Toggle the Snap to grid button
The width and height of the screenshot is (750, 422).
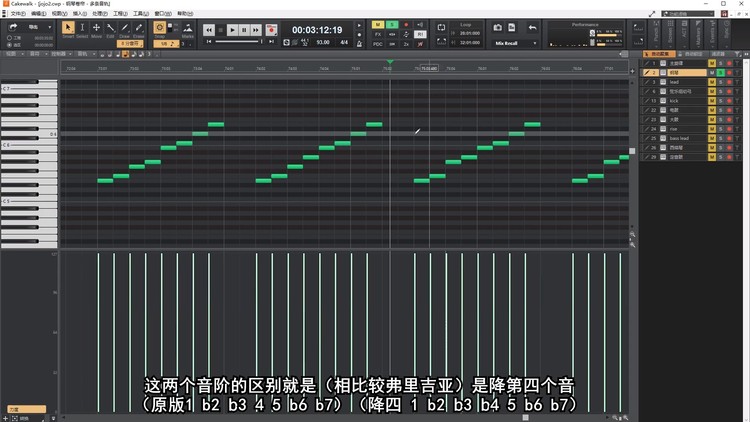(160, 28)
